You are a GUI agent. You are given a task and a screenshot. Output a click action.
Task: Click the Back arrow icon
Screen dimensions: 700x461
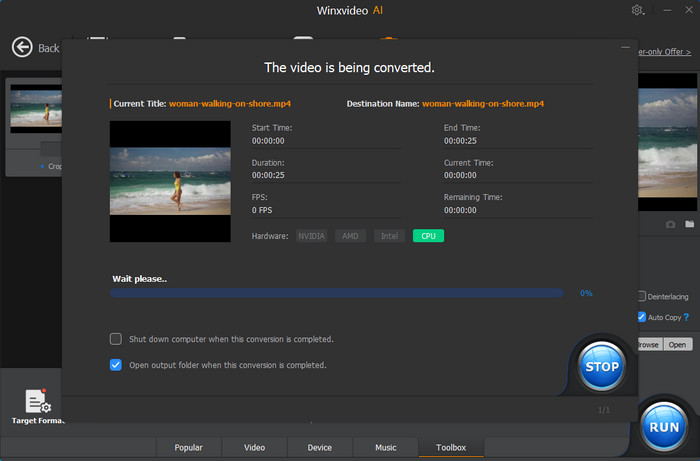[22, 47]
